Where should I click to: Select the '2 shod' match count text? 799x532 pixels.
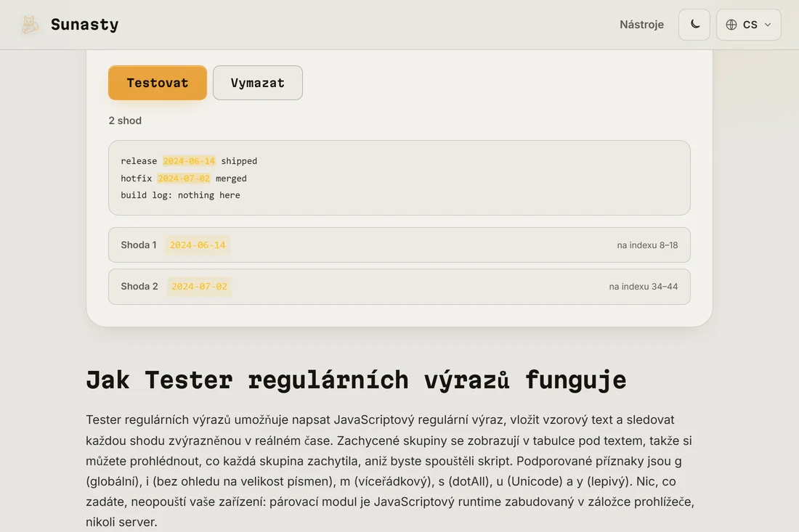[x=125, y=120]
